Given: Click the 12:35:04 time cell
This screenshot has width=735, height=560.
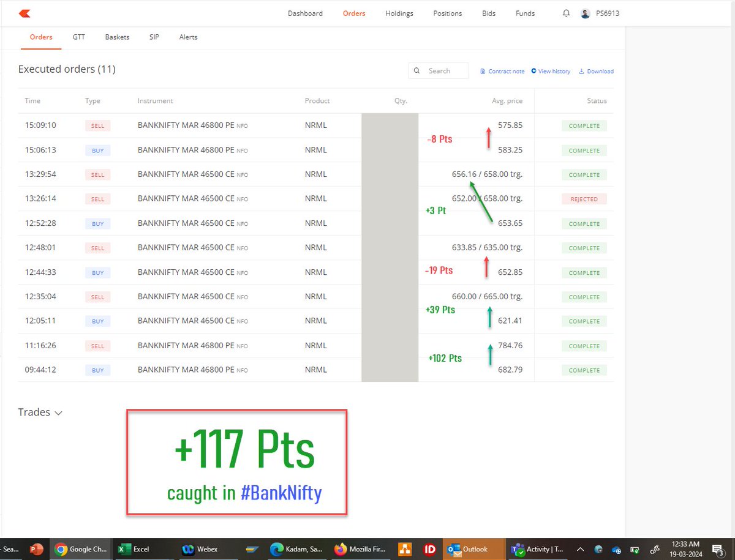Looking at the screenshot, I should [x=40, y=296].
